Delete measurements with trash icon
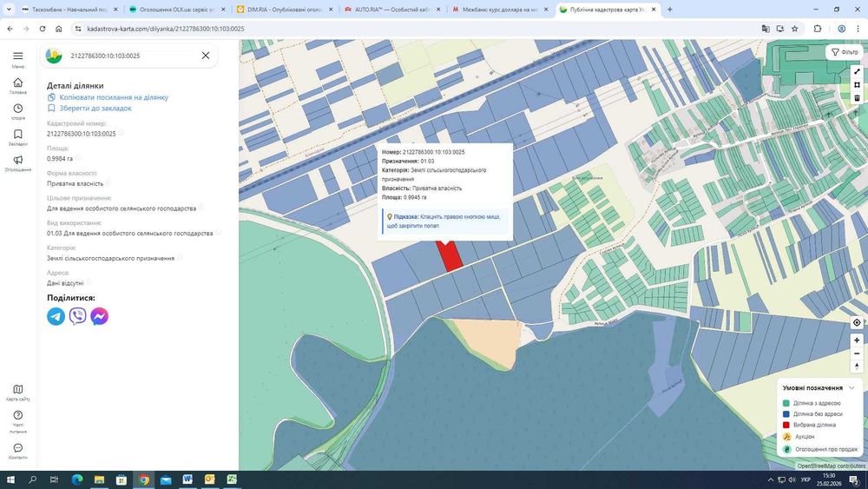 [x=857, y=98]
